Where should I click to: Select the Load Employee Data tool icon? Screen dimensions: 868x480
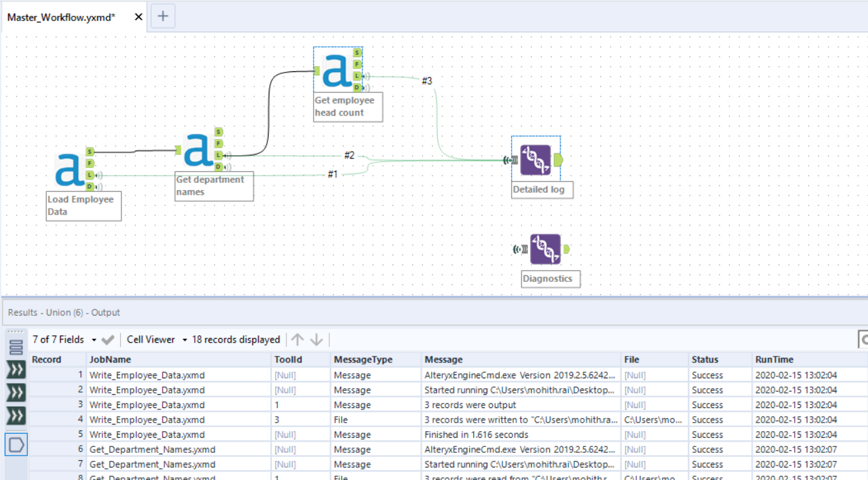[69, 170]
